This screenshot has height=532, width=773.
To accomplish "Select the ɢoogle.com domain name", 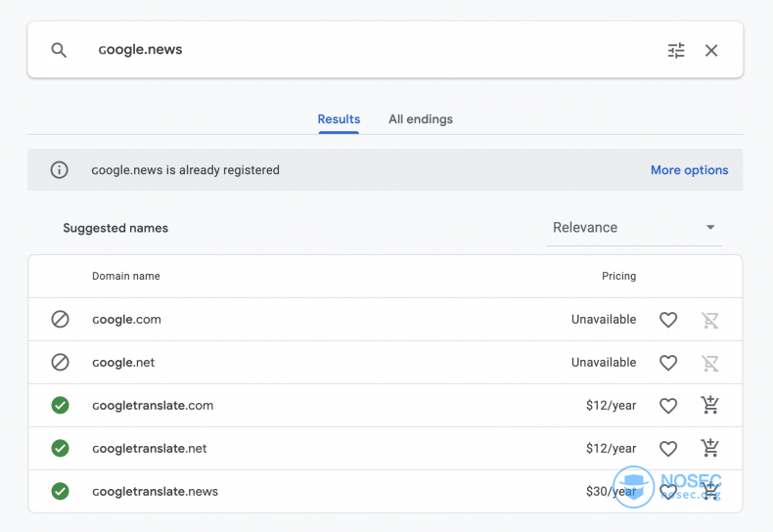I will [x=126, y=320].
